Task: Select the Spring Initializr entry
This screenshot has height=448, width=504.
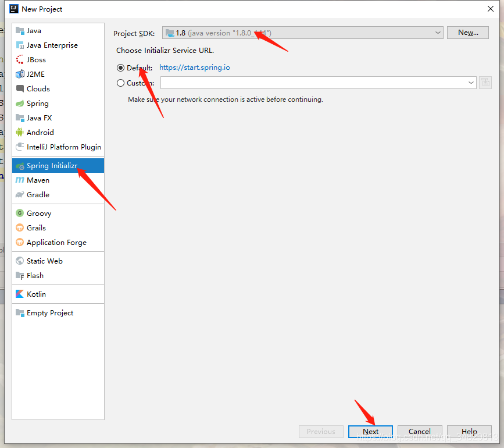Action: [x=58, y=166]
